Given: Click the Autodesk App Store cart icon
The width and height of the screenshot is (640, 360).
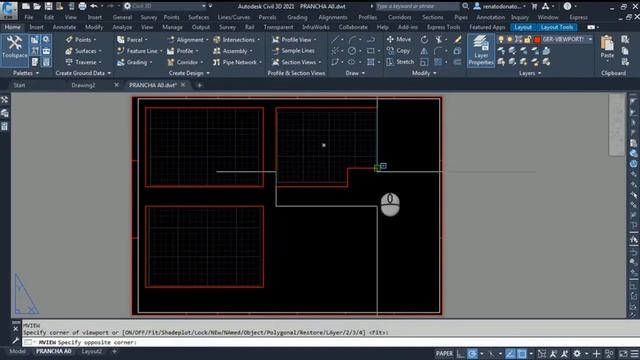Looking at the screenshot, I should (x=534, y=6).
